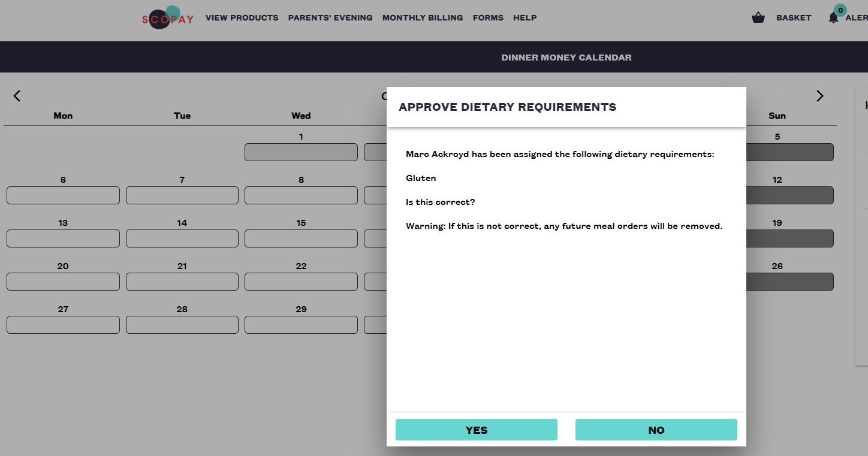
Task: Select the Wednesday 22 meal slot
Action: click(301, 282)
